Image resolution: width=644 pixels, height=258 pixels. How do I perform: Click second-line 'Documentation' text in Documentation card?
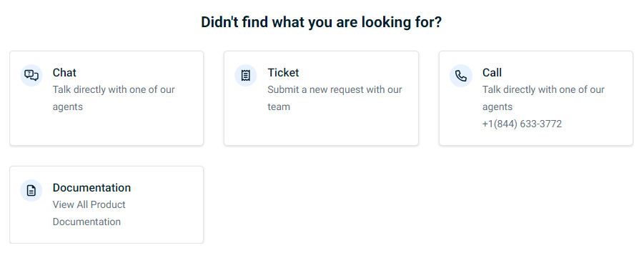click(86, 222)
